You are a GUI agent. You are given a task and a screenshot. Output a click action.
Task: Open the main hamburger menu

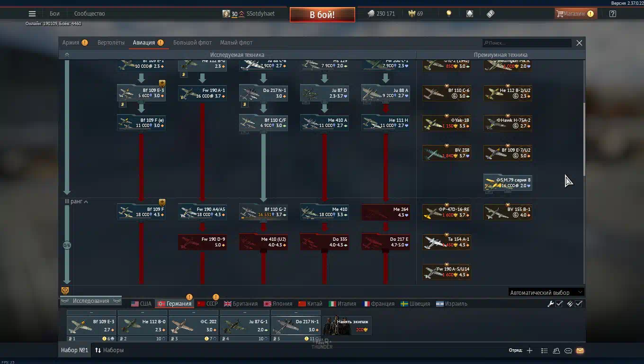32,14
